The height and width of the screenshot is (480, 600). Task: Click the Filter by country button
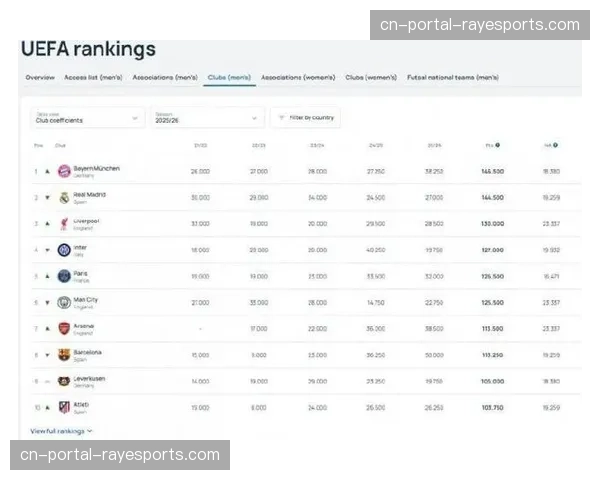(x=306, y=118)
